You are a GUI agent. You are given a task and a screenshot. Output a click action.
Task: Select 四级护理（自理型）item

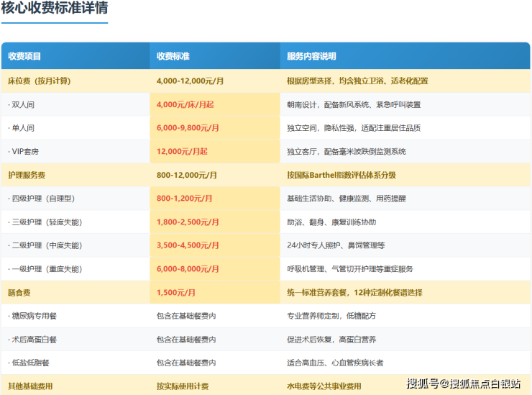42,199
